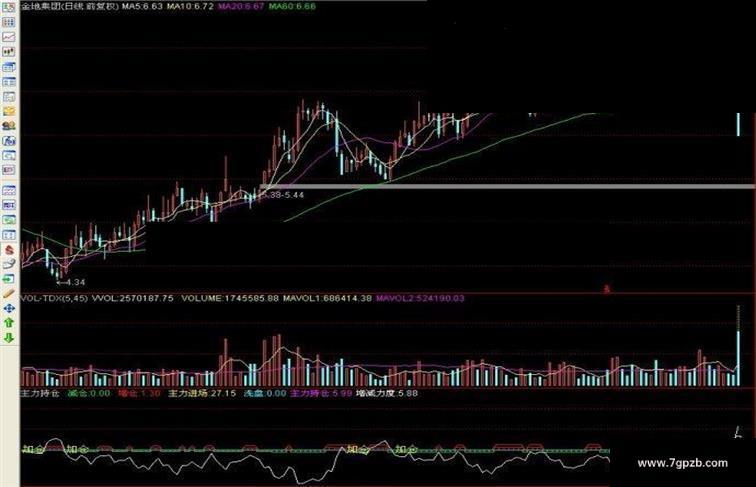The height and width of the screenshot is (487, 756).
Task: Click the green left-arrow exit icon
Action: (9, 279)
